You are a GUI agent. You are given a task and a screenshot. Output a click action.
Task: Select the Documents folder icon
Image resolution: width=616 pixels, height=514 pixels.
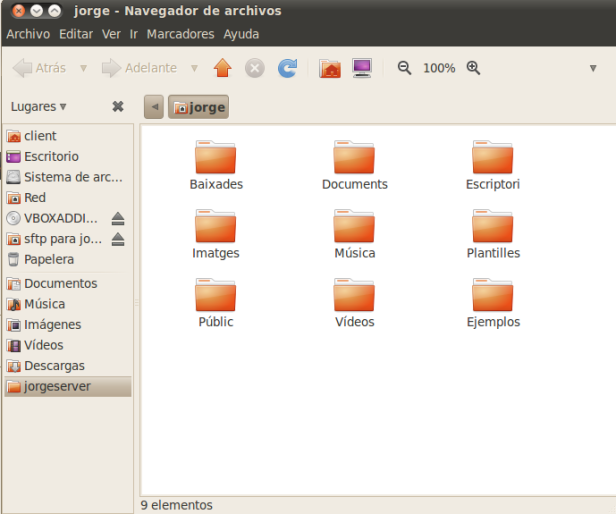pyautogui.click(x=354, y=157)
